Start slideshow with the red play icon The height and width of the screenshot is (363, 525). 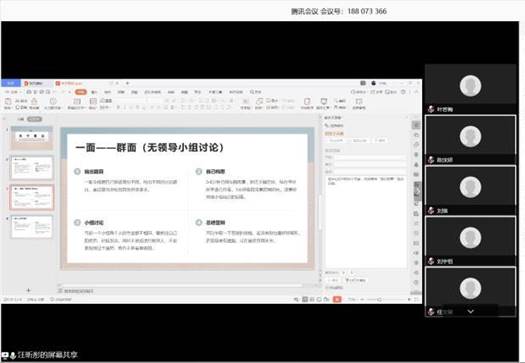pos(337,299)
